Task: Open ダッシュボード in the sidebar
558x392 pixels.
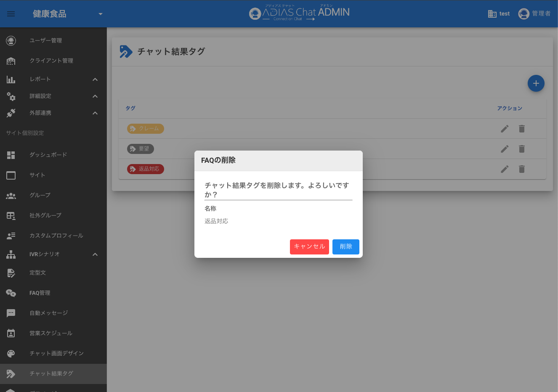Action: tap(48, 155)
